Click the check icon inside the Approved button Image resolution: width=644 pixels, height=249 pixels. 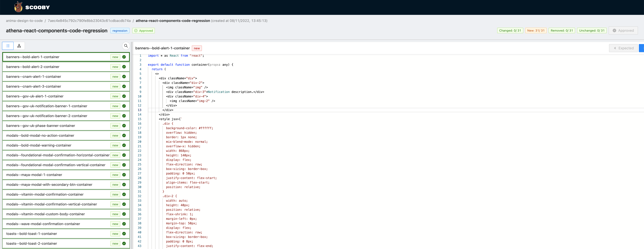[614, 30]
